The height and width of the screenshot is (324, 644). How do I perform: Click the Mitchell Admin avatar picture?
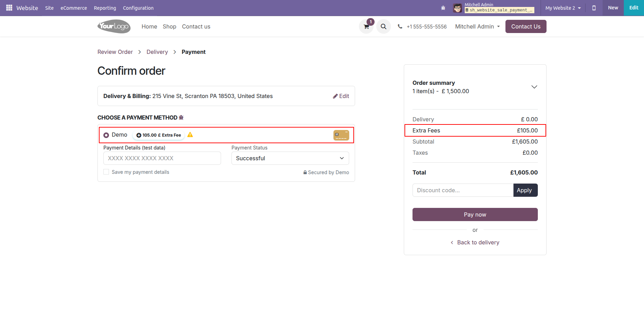pos(457,8)
